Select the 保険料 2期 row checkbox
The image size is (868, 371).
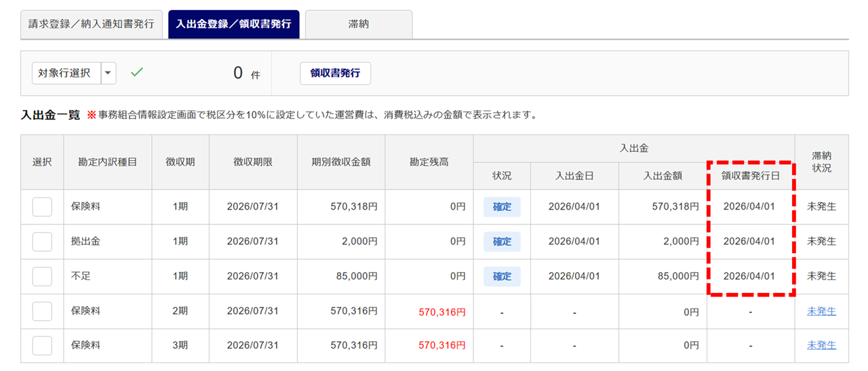pyautogui.click(x=42, y=311)
